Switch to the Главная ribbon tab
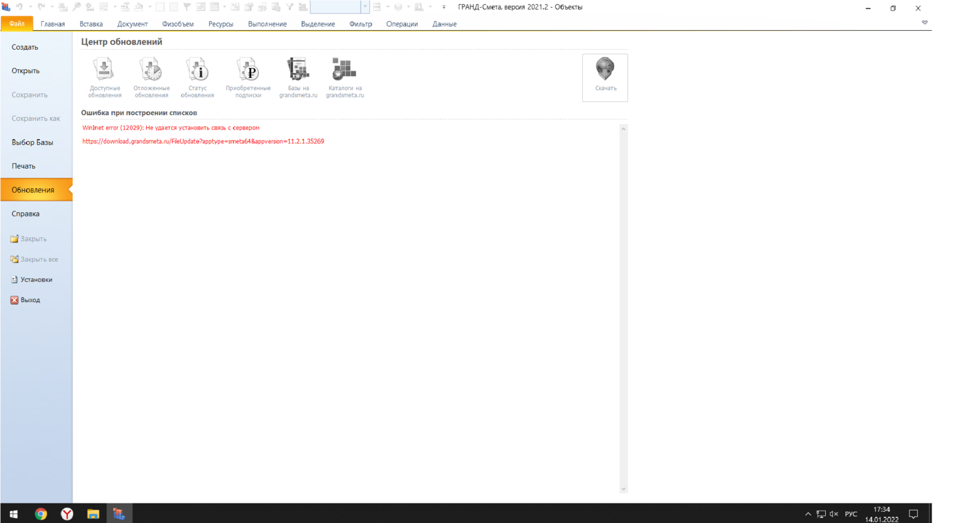The width and height of the screenshot is (980, 523). 53,24
